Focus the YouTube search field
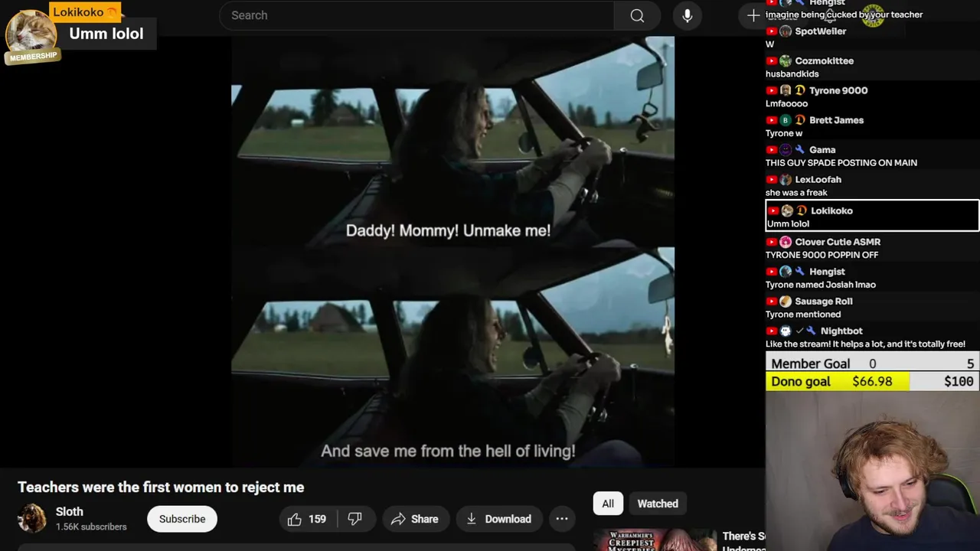Screen dimensions: 980x551 click(416, 15)
